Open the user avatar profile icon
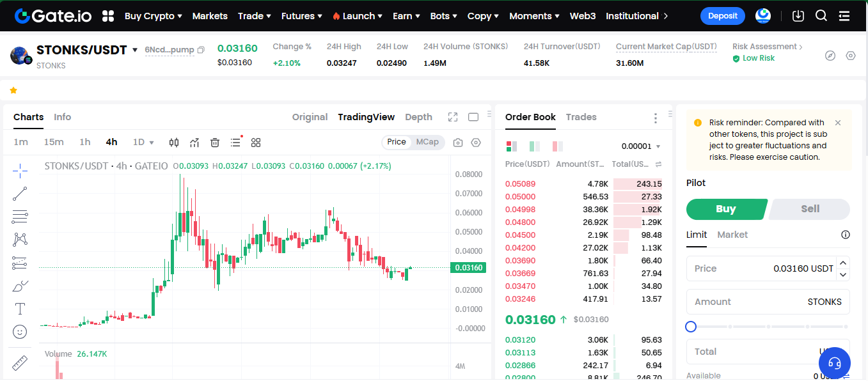Image resolution: width=868 pixels, height=381 pixels. click(762, 16)
